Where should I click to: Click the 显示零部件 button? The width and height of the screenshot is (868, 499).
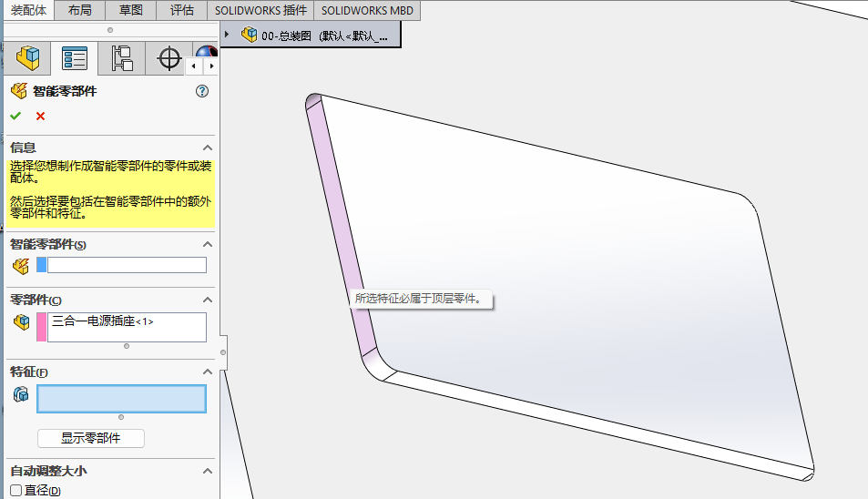click(x=90, y=438)
